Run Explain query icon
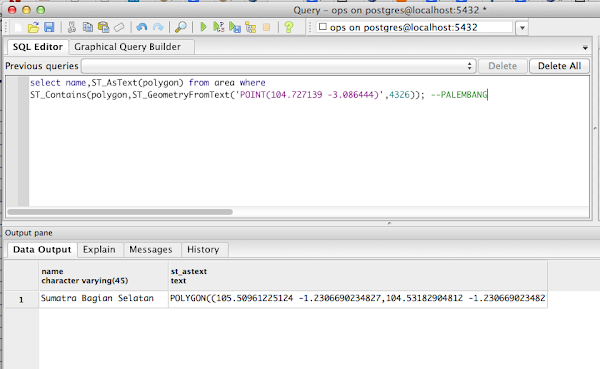Viewport: 600px width, 369px height. point(251,27)
